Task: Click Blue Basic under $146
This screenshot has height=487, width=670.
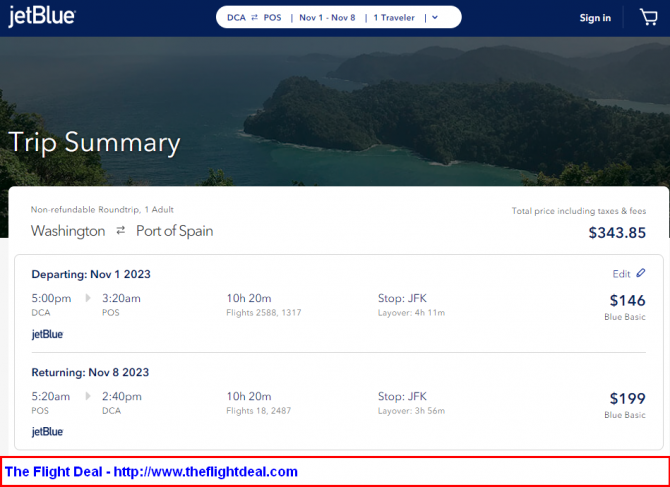Action: pyautogui.click(x=625, y=317)
